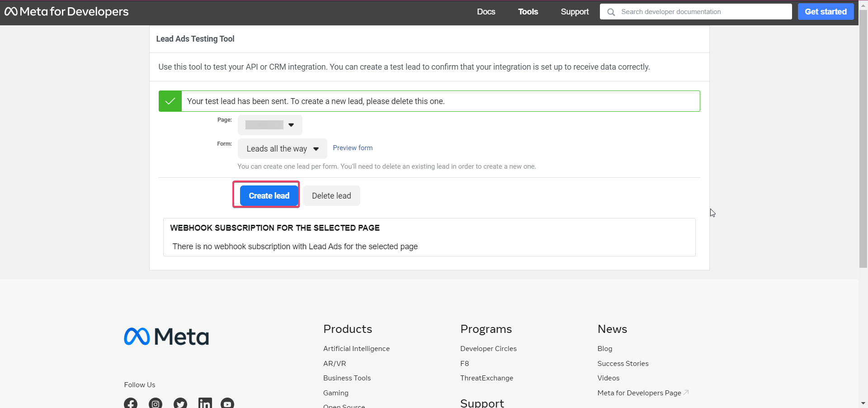Click the Get started button
Image resolution: width=868 pixels, height=408 pixels.
(x=825, y=11)
